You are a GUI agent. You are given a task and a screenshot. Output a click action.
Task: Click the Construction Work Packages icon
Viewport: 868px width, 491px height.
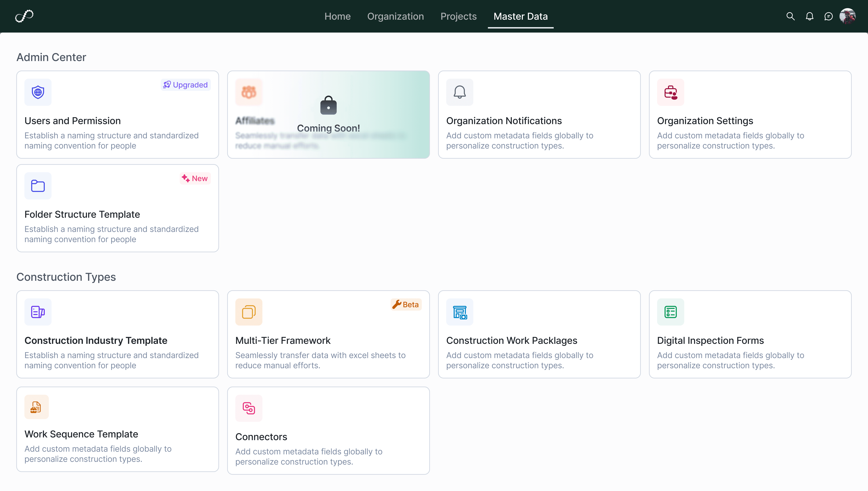click(460, 312)
